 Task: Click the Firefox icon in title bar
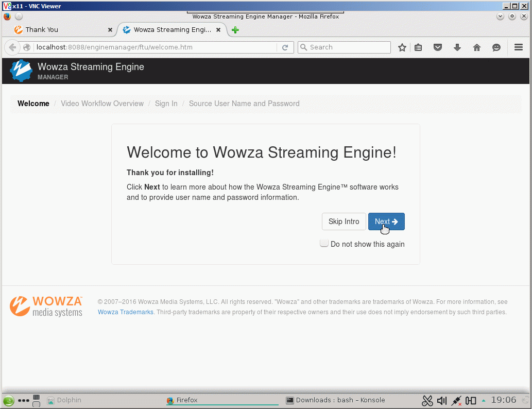(x=7, y=16)
